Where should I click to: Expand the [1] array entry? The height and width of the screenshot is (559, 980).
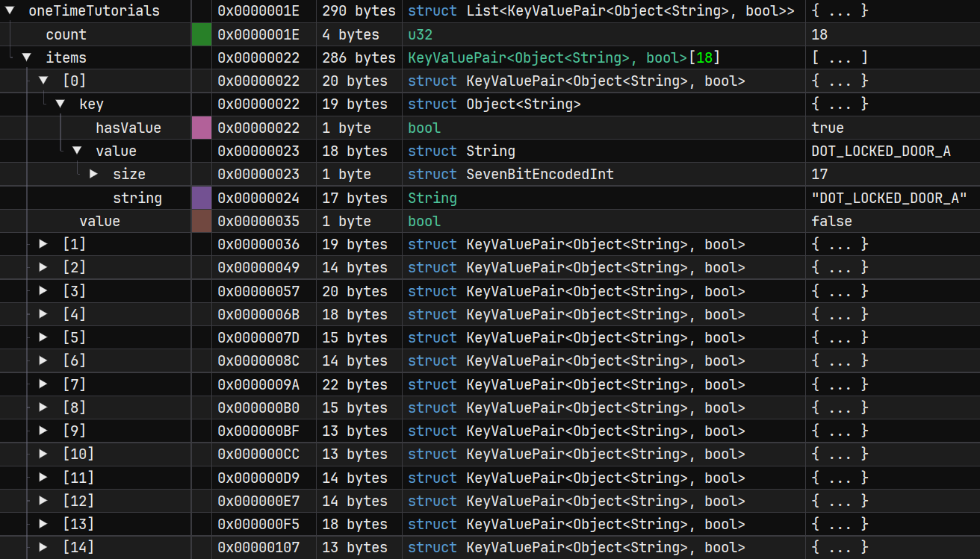[43, 244]
